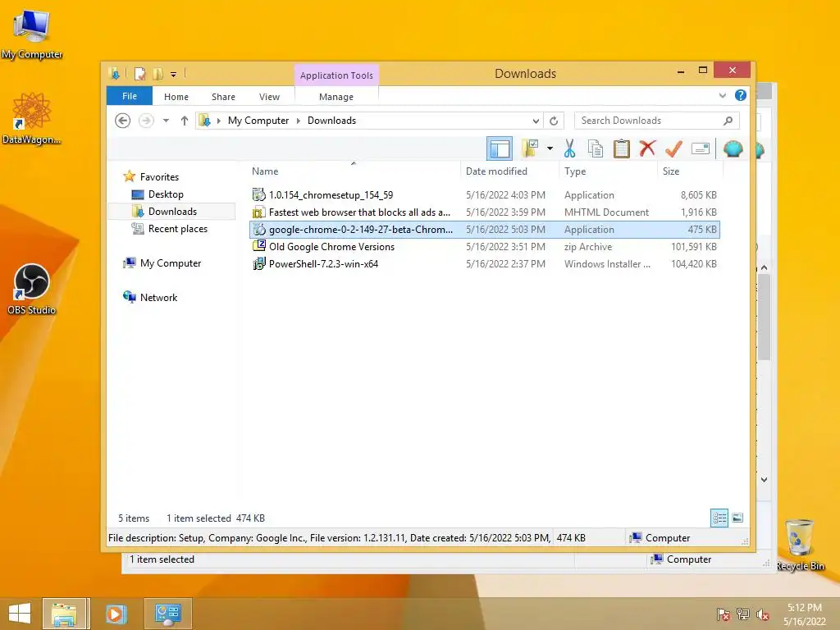840x630 pixels.
Task: Click the background window's scrollbar track
Action: coord(764,418)
